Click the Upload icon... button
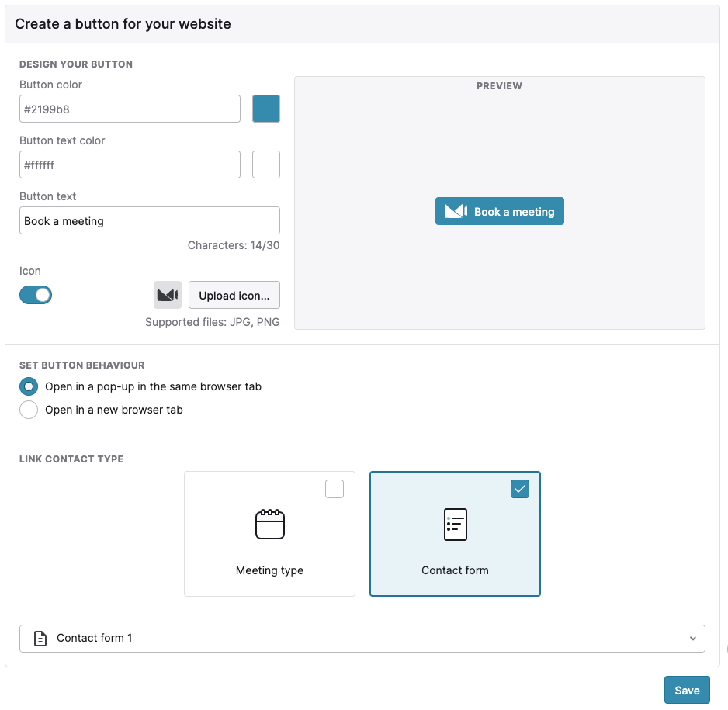 click(234, 295)
